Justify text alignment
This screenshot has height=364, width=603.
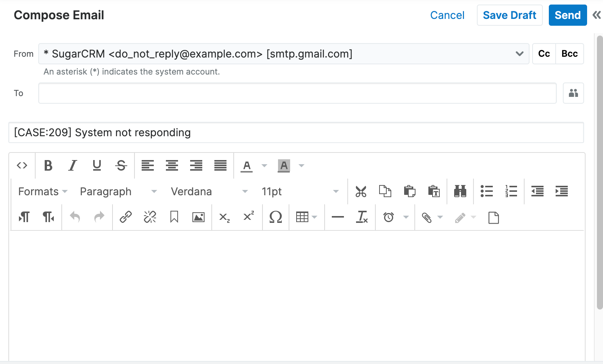[220, 165]
